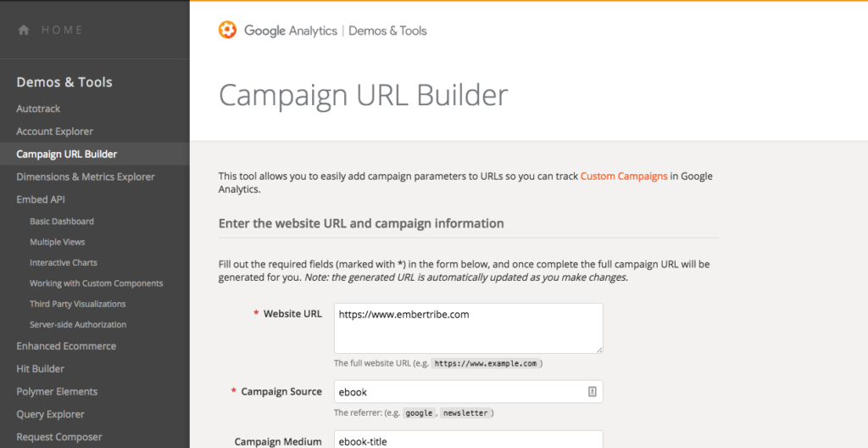Select Multiple Views sub-item
The width and height of the screenshot is (868, 448).
[57, 242]
